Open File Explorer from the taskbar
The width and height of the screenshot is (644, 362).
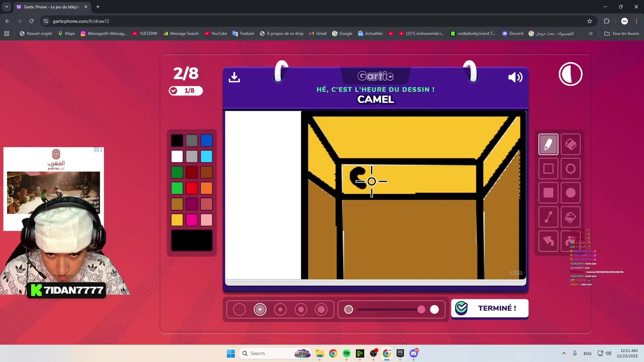(319, 353)
